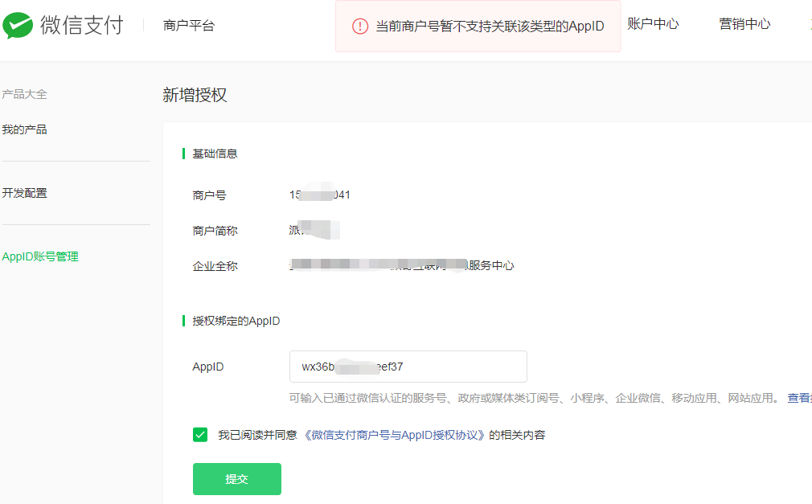Click the 商户简称 label
The width and height of the screenshot is (812, 504).
[215, 231]
